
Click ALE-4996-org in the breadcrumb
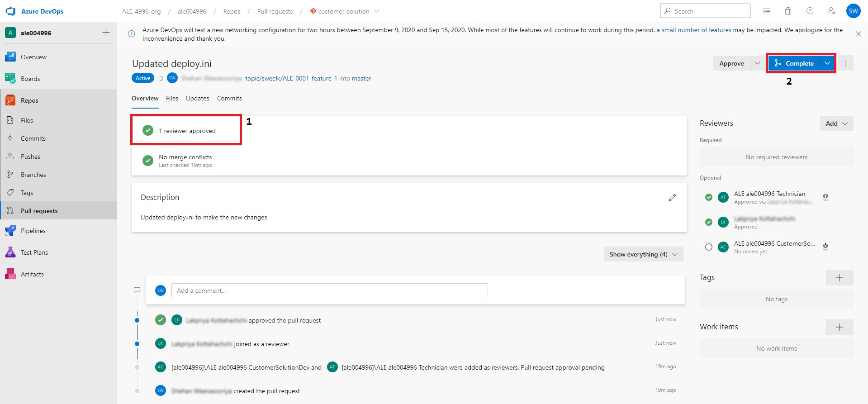(x=142, y=11)
